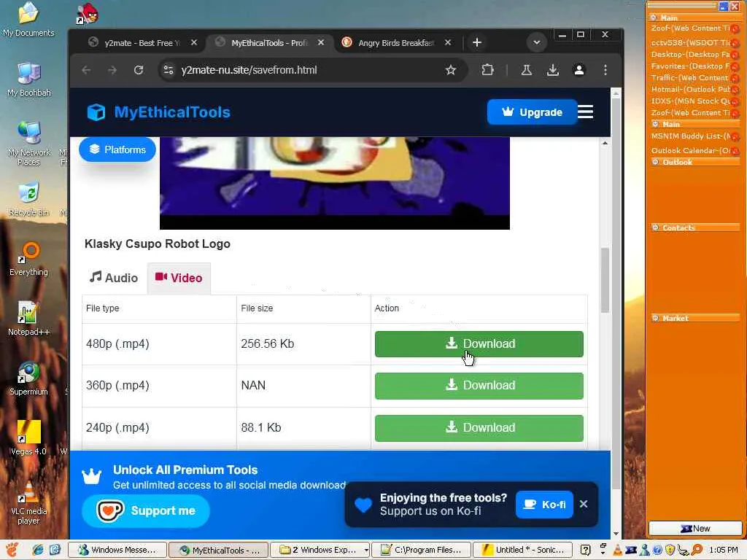Switch to the y2mate - Best Free tab
This screenshot has height=560, width=747.
point(142,43)
